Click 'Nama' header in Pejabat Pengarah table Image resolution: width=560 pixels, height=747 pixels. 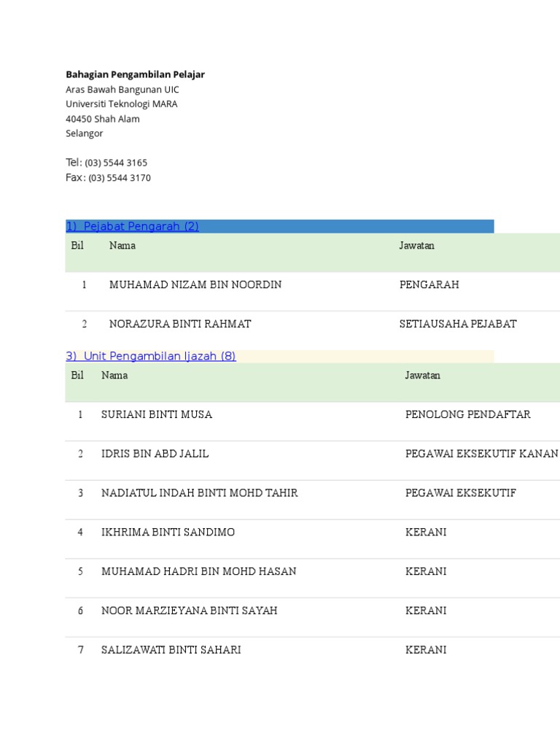pyautogui.click(x=122, y=245)
